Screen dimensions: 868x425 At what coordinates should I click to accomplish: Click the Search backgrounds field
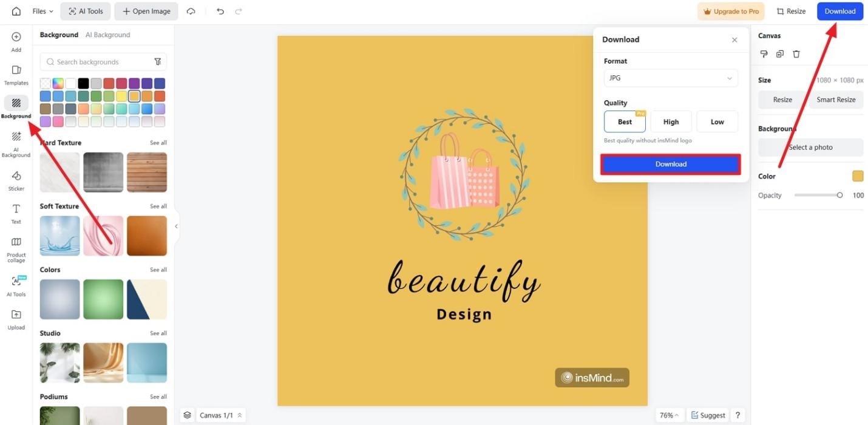(103, 62)
